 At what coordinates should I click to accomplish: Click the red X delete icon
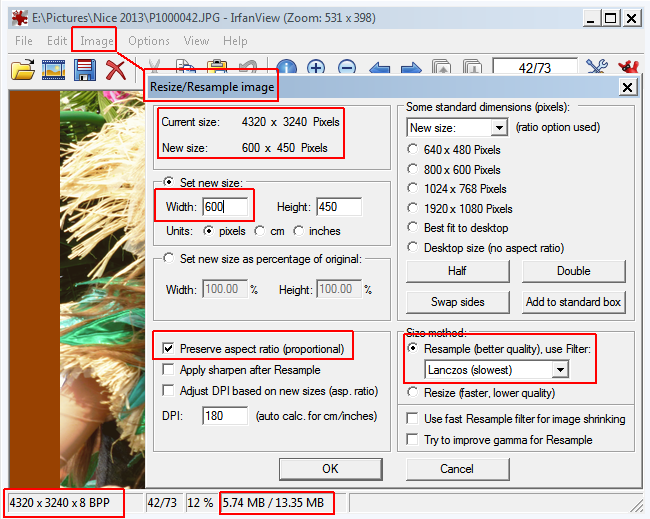(116, 69)
